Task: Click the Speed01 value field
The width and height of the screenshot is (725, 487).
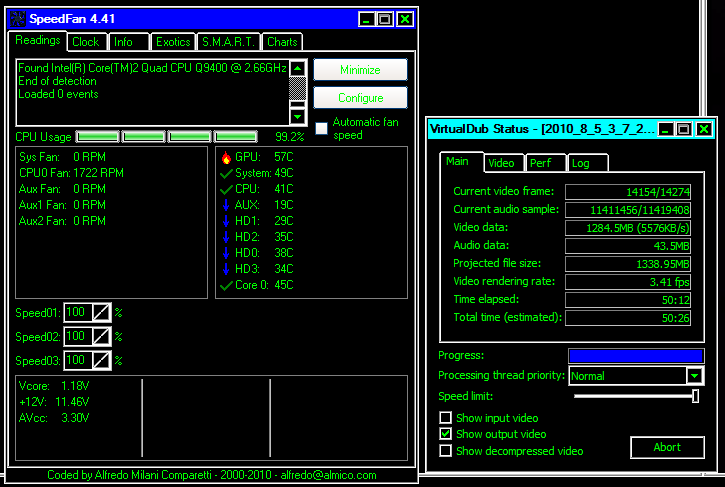Action: point(78,313)
